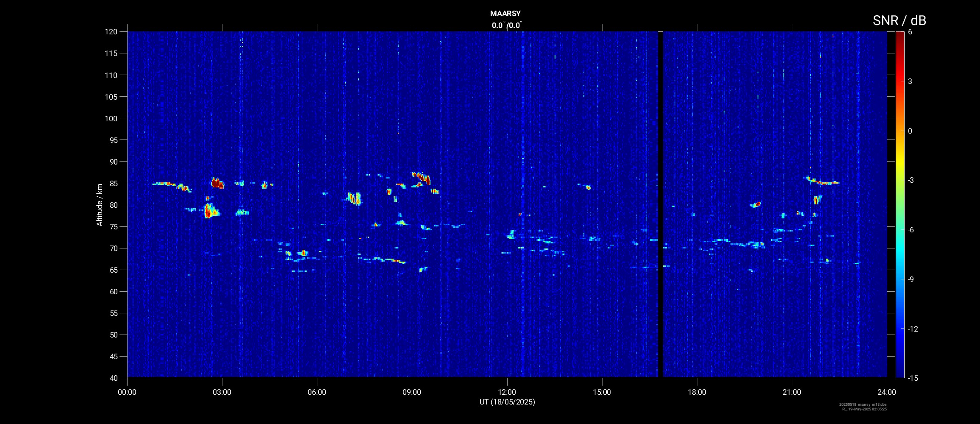Click the SNR / dB colorbar title
This screenshot has width=980, height=424.
pos(899,20)
